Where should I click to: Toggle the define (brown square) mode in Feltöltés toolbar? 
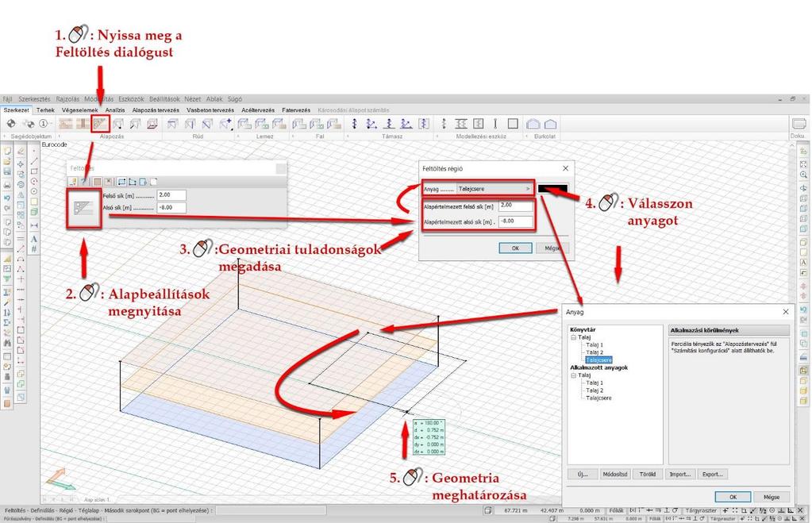[97, 182]
